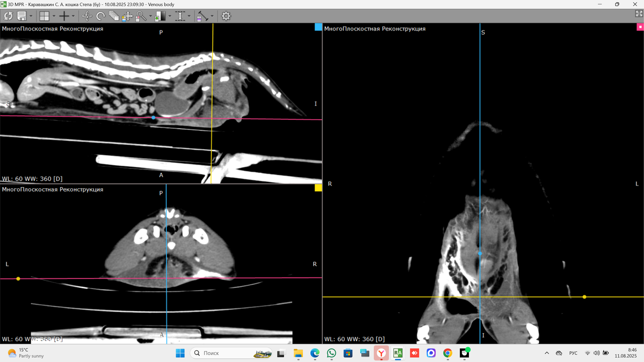Click the reset/refresh views icon

click(8, 16)
